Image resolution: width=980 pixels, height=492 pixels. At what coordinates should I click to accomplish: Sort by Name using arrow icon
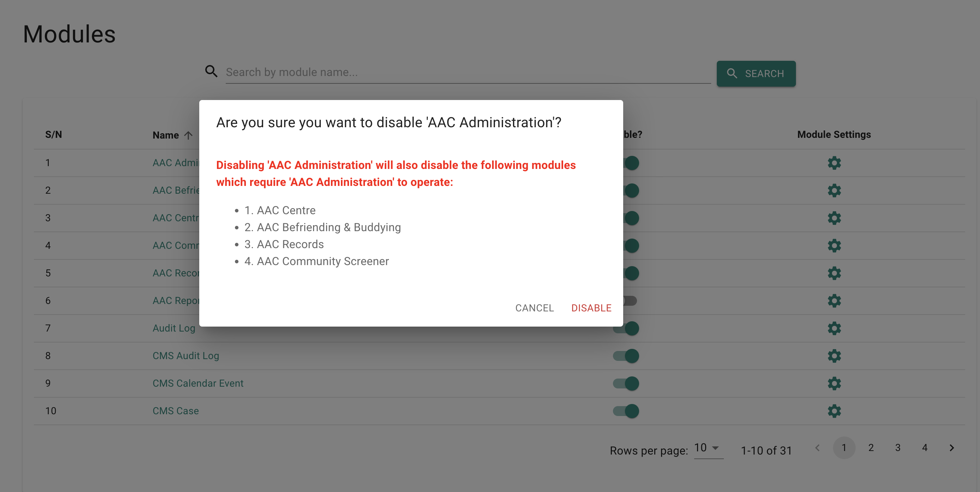(x=188, y=135)
